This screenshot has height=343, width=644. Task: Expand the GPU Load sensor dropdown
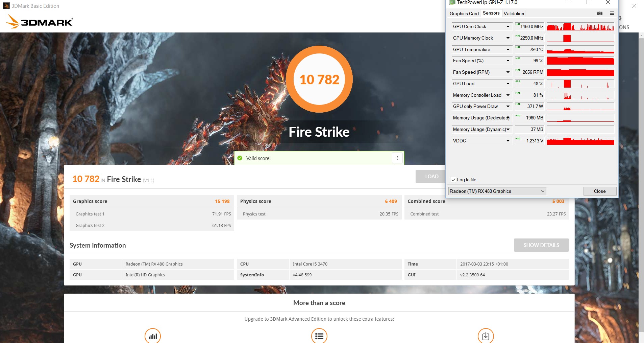click(x=508, y=84)
